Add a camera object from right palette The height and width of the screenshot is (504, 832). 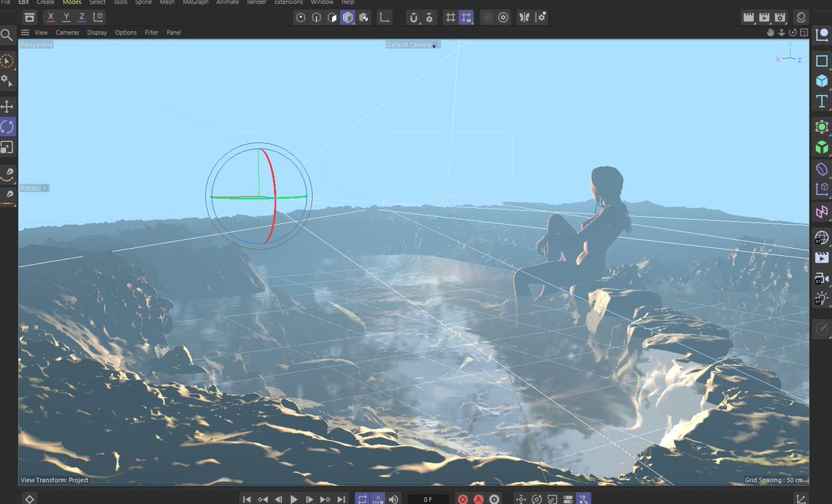click(x=822, y=279)
